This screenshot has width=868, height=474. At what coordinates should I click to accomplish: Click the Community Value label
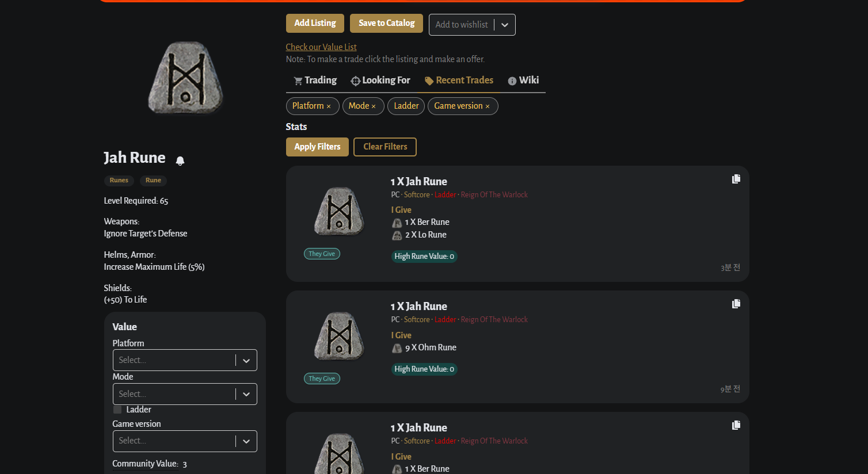tap(145, 464)
